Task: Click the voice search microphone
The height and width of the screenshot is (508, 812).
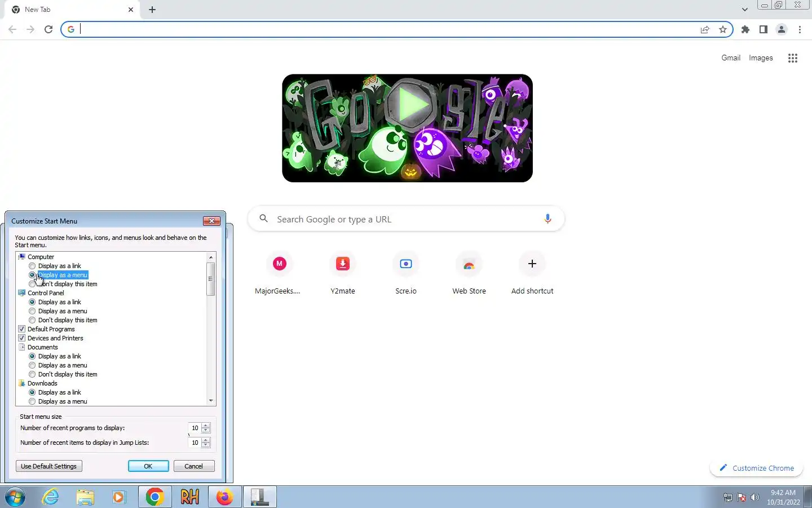Action: coord(548,219)
